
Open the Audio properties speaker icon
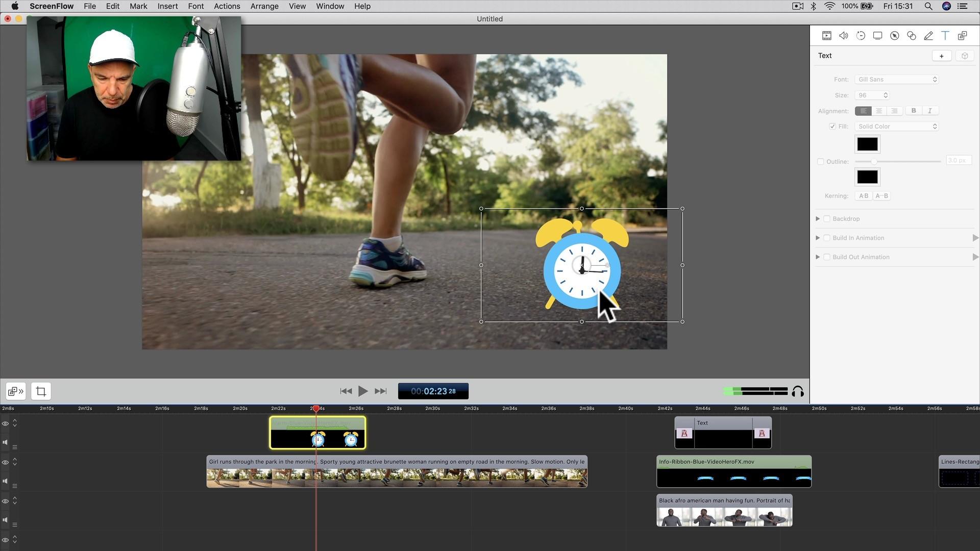coord(843,36)
